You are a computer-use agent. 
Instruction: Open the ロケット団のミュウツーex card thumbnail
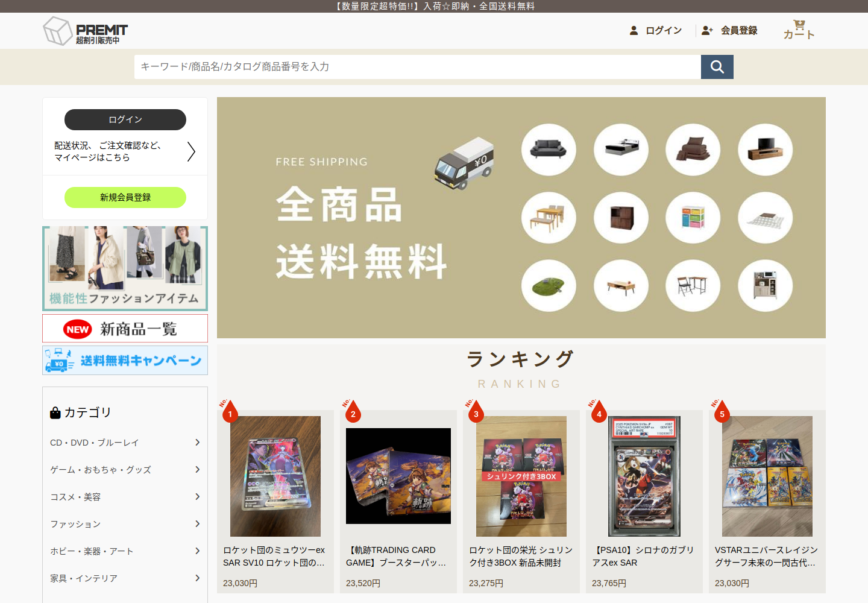point(275,476)
